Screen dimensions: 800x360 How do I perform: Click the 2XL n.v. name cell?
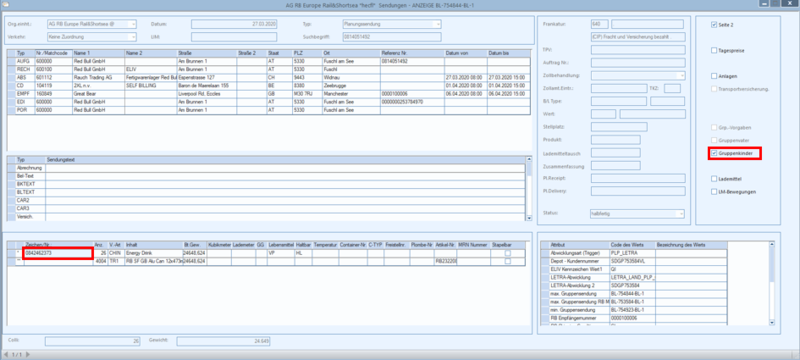coord(98,86)
